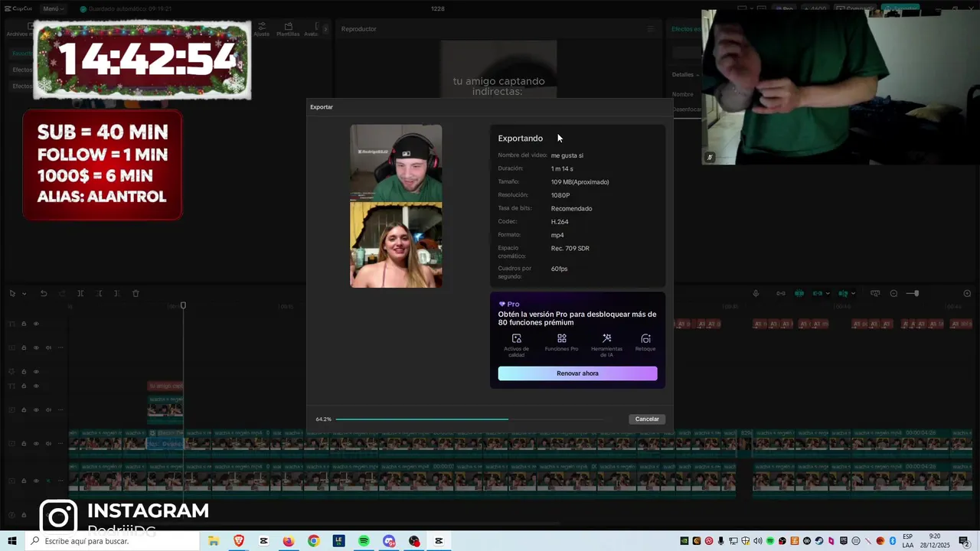Open Spotify from the taskbar
The height and width of the screenshot is (551, 980).
pyautogui.click(x=364, y=541)
